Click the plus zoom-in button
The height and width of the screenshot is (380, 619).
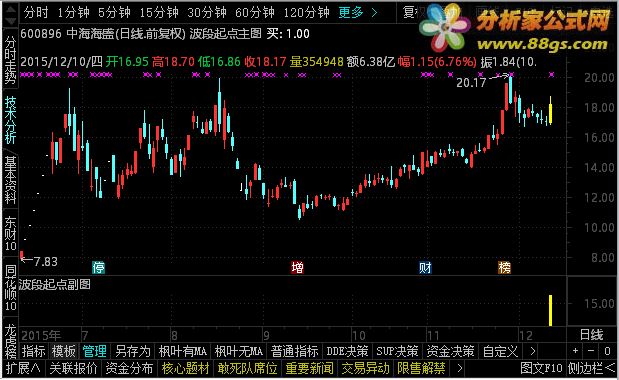pyautogui.click(x=576, y=351)
